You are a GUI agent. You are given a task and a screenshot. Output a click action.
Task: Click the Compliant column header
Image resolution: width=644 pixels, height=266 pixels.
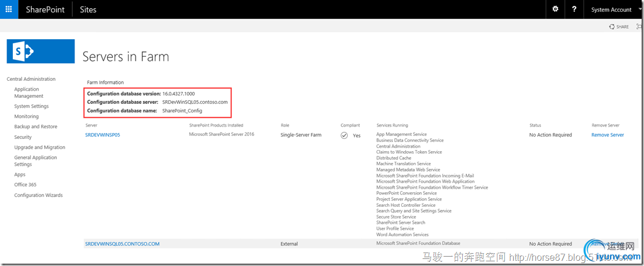point(350,125)
